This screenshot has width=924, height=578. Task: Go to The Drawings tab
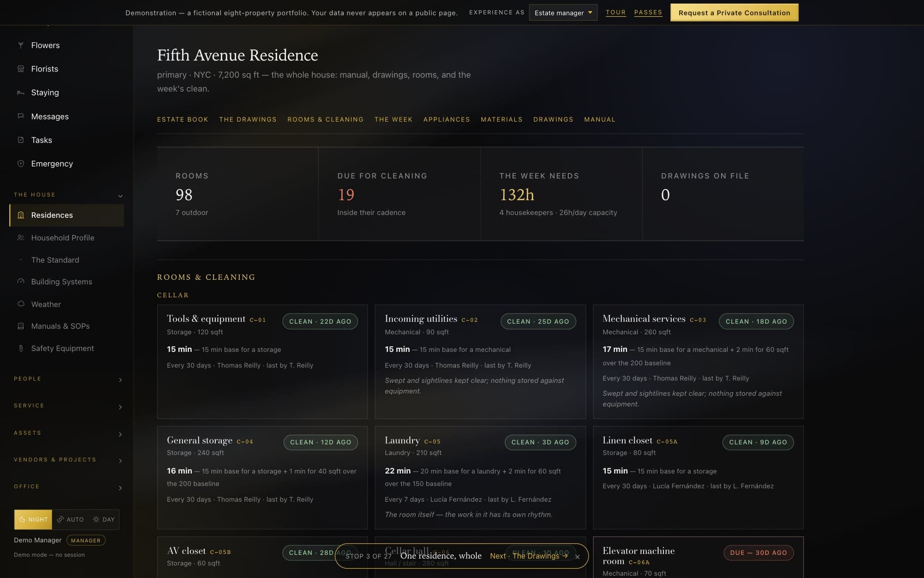[x=248, y=119]
